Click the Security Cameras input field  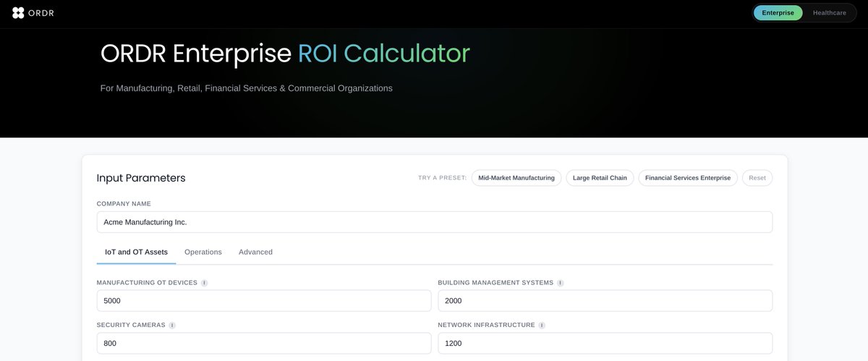coord(264,344)
